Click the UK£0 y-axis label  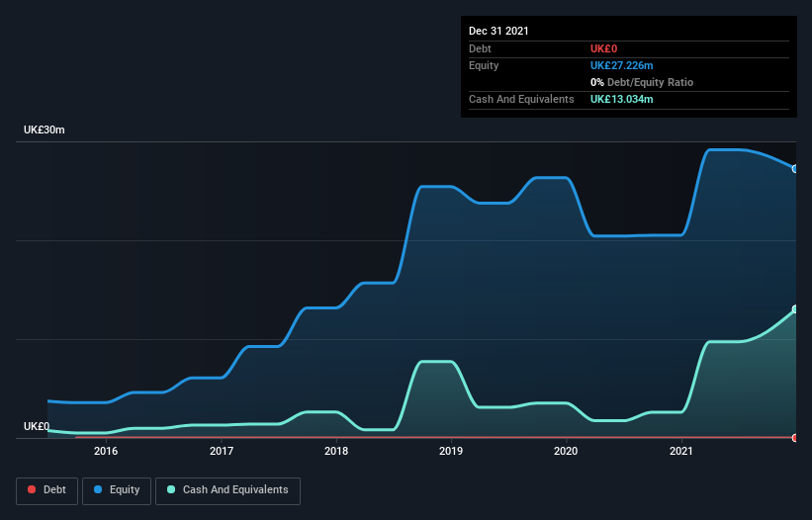coord(37,426)
